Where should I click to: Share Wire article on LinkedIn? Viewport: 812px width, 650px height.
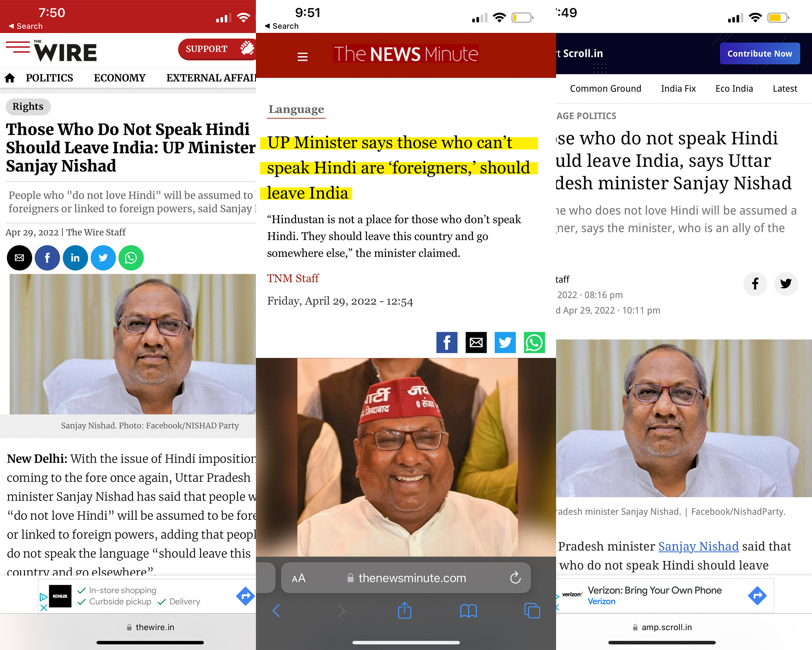[75, 258]
